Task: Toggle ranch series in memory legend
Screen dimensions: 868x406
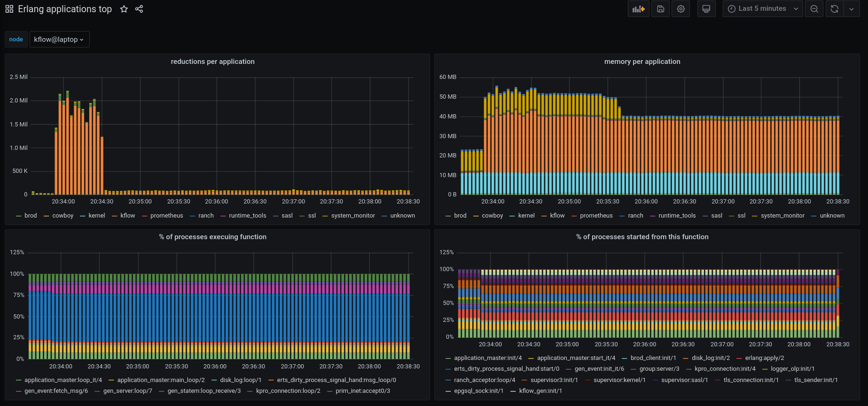Action: (x=635, y=216)
